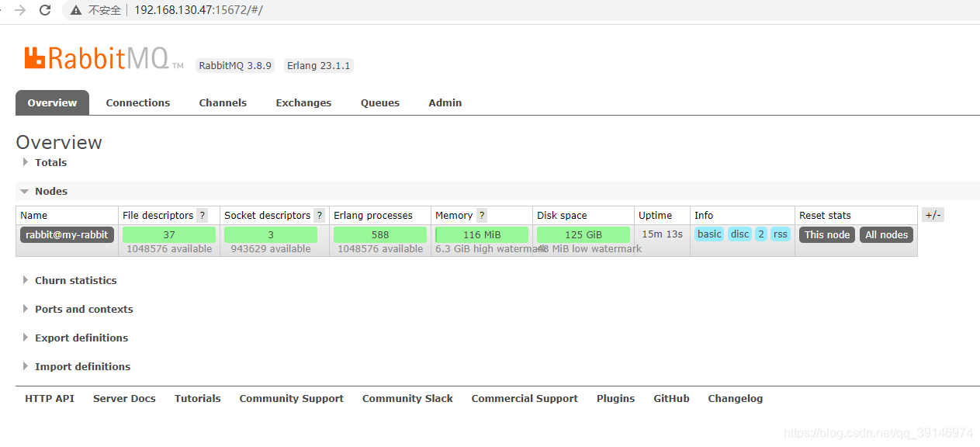The image size is (980, 447).
Task: Click the RabbitMQ 3.8.9 version label
Action: pyautogui.click(x=235, y=66)
